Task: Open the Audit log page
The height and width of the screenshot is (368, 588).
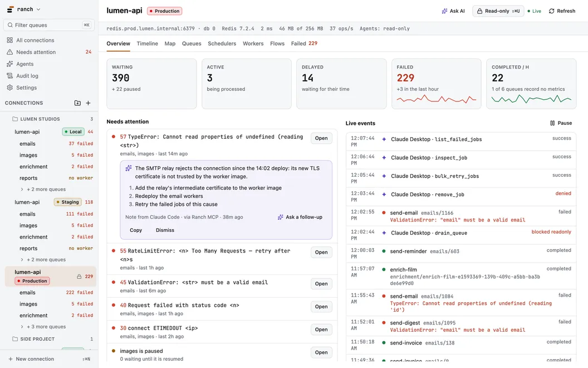Action: point(49,76)
